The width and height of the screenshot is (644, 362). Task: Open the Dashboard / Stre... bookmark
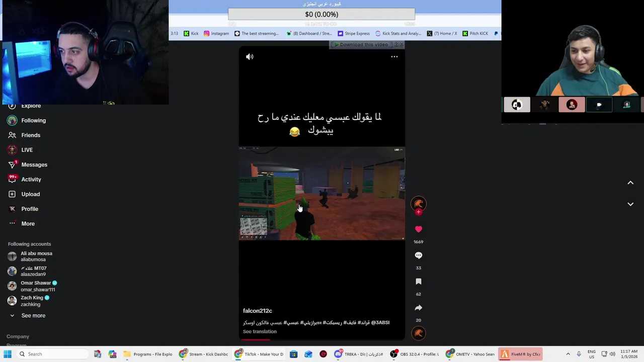pos(309,34)
